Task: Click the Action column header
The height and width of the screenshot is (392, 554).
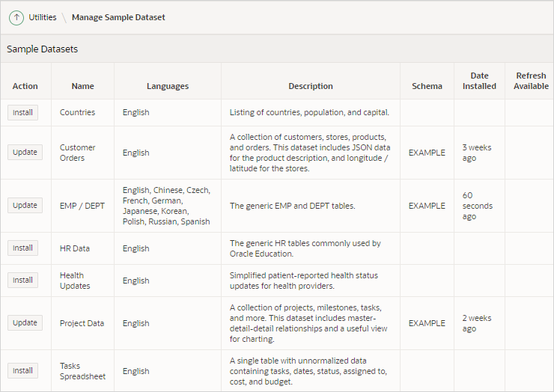Action: pos(25,86)
